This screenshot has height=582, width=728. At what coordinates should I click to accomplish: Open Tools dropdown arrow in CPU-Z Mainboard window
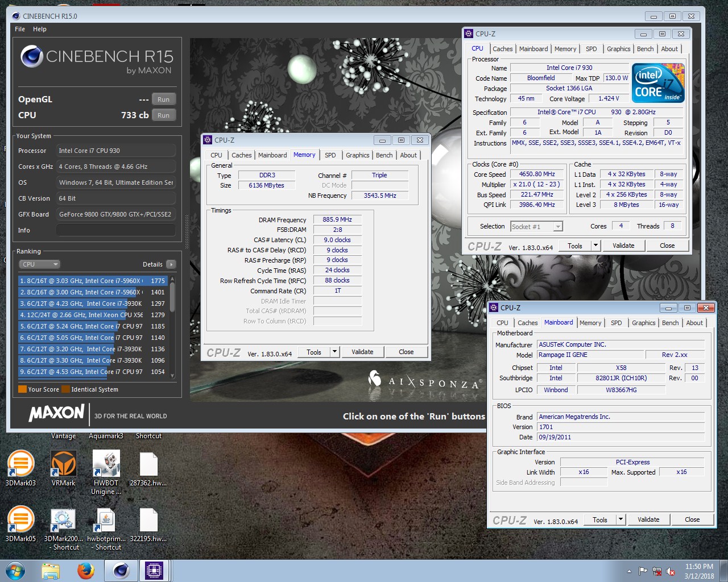[x=621, y=519]
